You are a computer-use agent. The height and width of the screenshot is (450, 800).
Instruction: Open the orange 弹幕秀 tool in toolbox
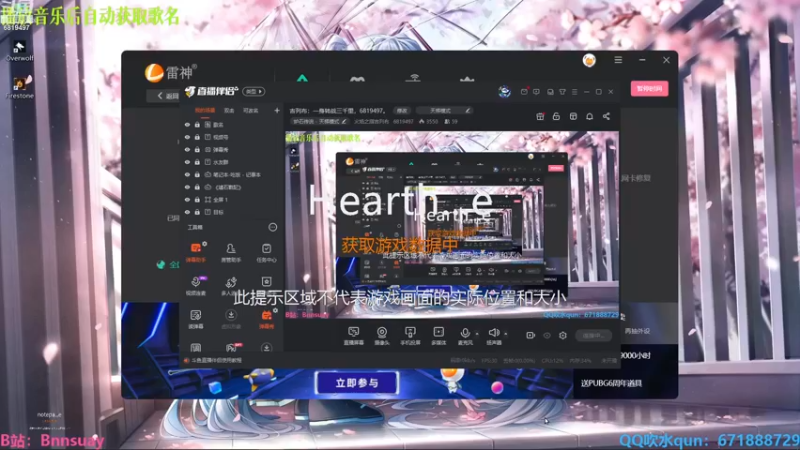[x=266, y=319]
